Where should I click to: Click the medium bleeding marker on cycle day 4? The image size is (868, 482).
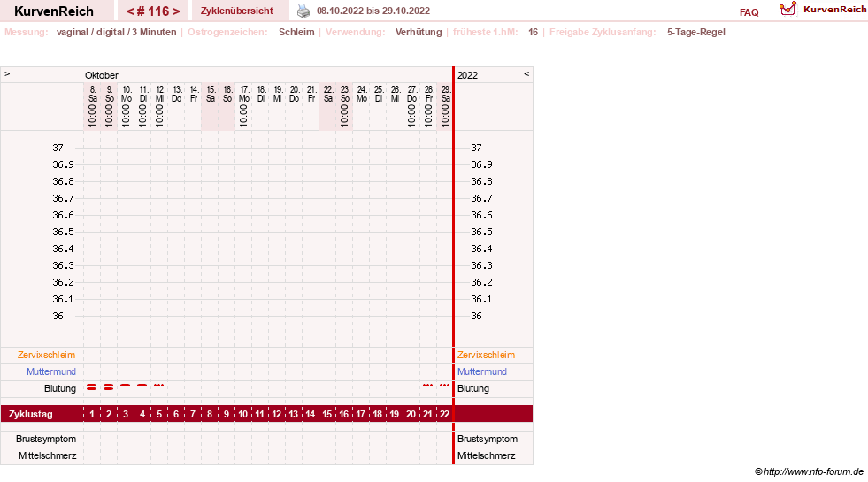pyautogui.click(x=142, y=385)
